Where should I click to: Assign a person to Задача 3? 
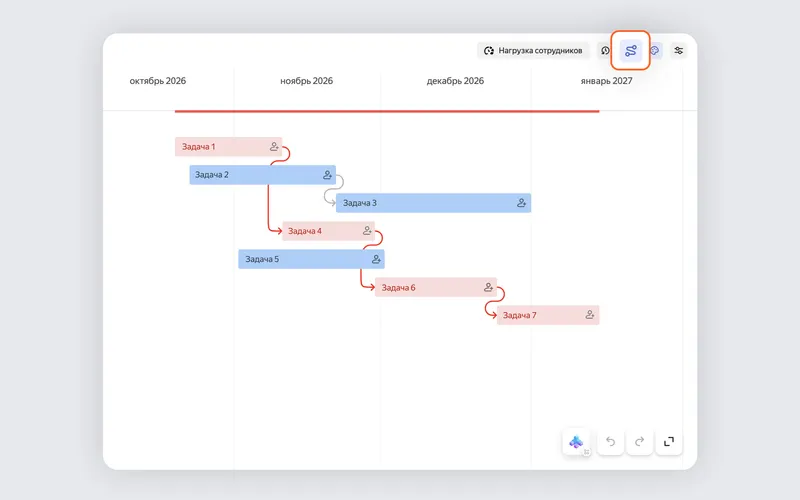coord(521,203)
